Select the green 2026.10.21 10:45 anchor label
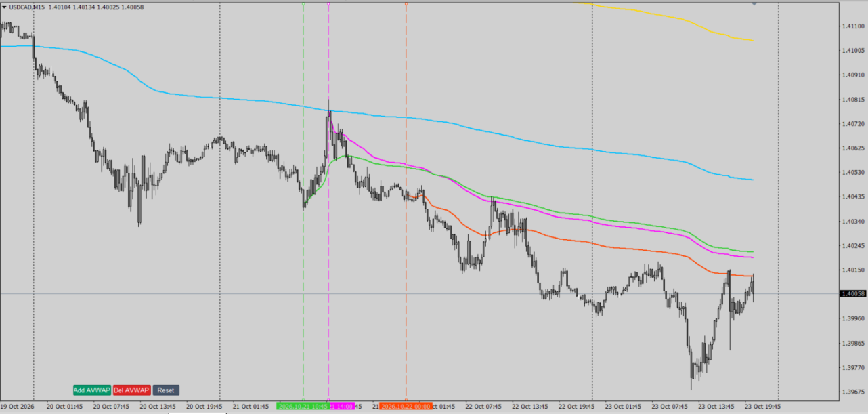This screenshot has height=414, width=868. (x=303, y=406)
